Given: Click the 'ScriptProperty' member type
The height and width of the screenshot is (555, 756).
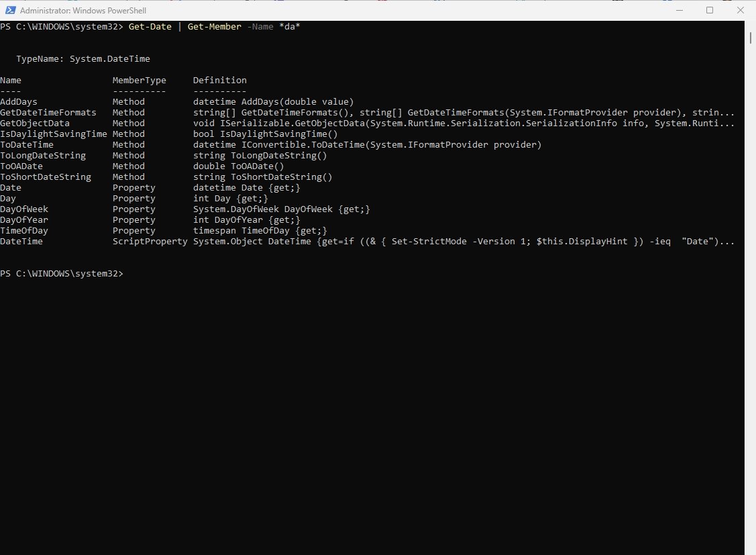Looking at the screenshot, I should point(150,241).
